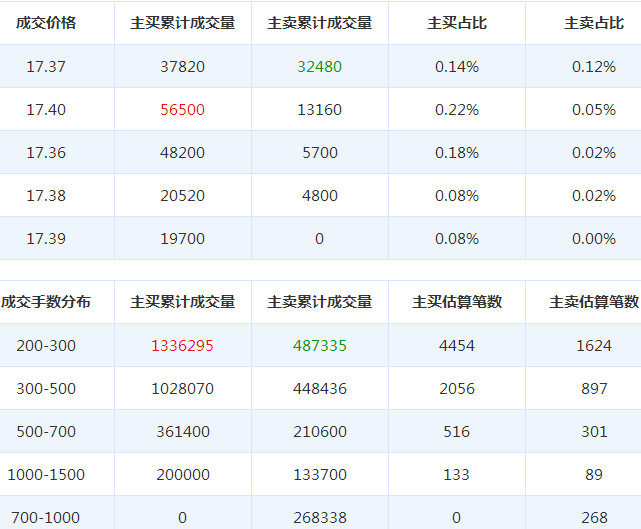Screen dimensions: 641x529
Task: Select the red buy volume 56500
Action: [183, 110]
